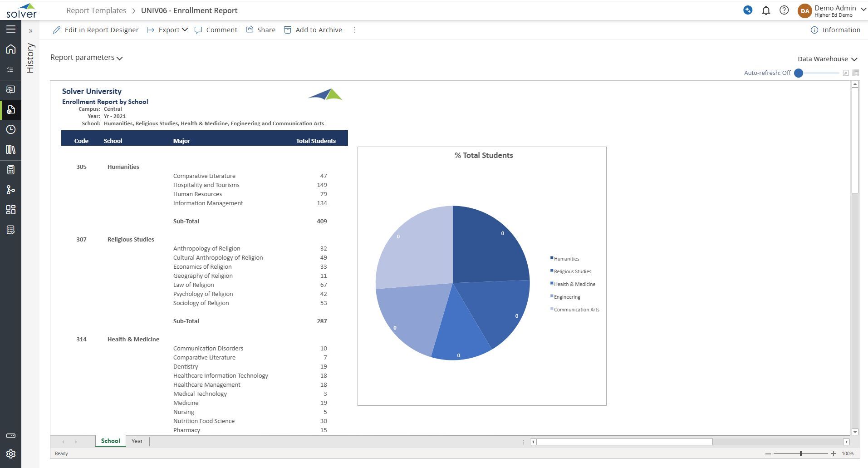Open the Data Warehouse dropdown
The width and height of the screenshot is (868, 468).
click(x=827, y=59)
